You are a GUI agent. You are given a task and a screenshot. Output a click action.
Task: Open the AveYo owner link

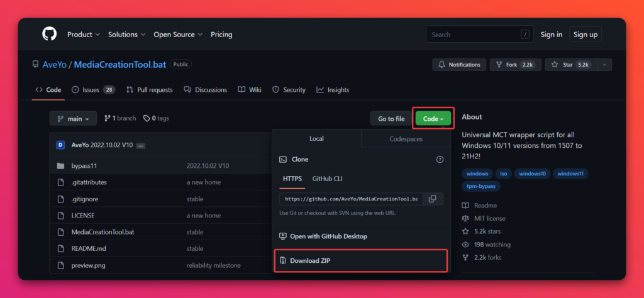click(55, 65)
